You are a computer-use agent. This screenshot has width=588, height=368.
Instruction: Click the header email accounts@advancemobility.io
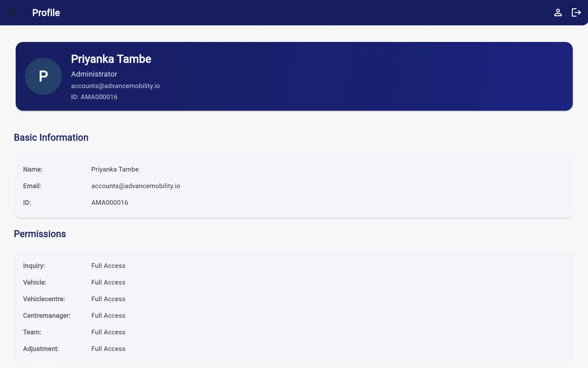(x=115, y=86)
